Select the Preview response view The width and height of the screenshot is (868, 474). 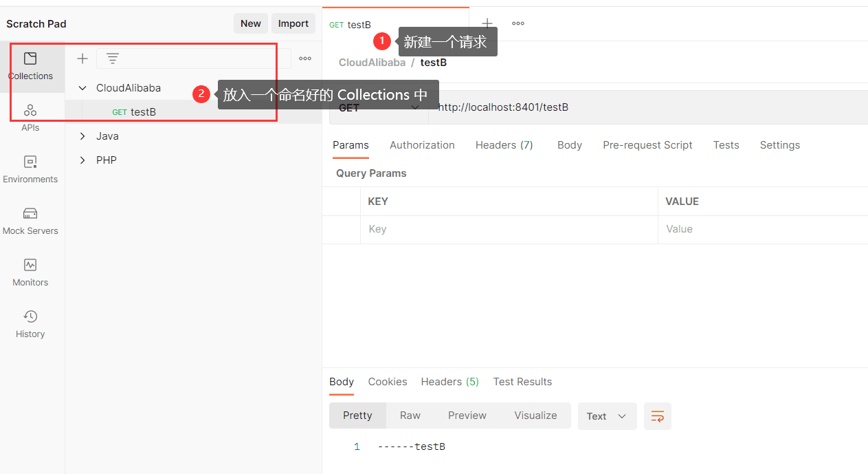[467, 416]
